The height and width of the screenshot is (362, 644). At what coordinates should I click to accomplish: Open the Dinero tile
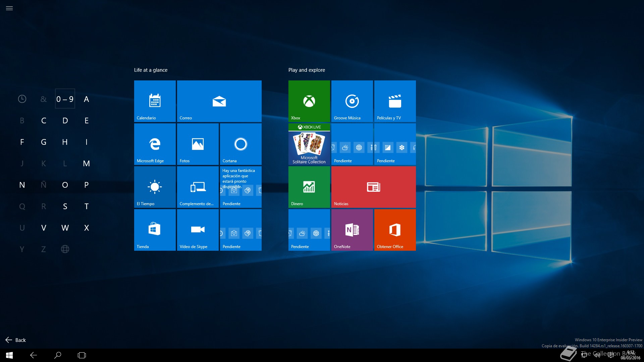(x=309, y=187)
